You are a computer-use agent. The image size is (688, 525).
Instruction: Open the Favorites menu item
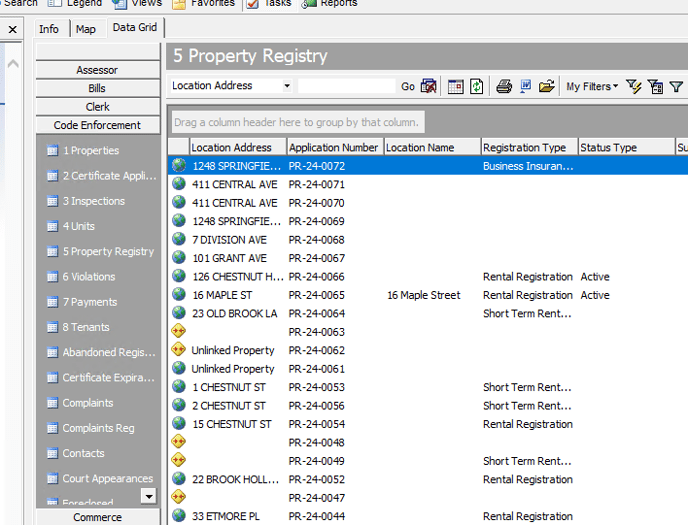[205, 4]
